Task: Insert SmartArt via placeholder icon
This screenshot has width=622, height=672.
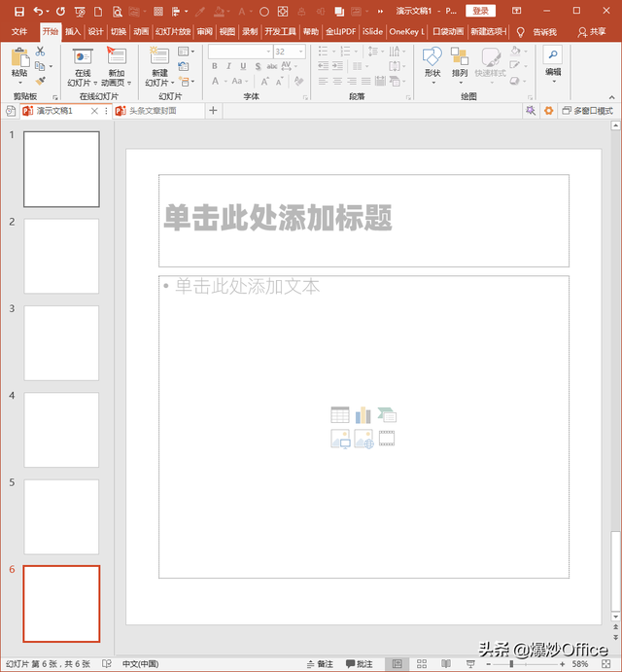Action: click(x=387, y=415)
